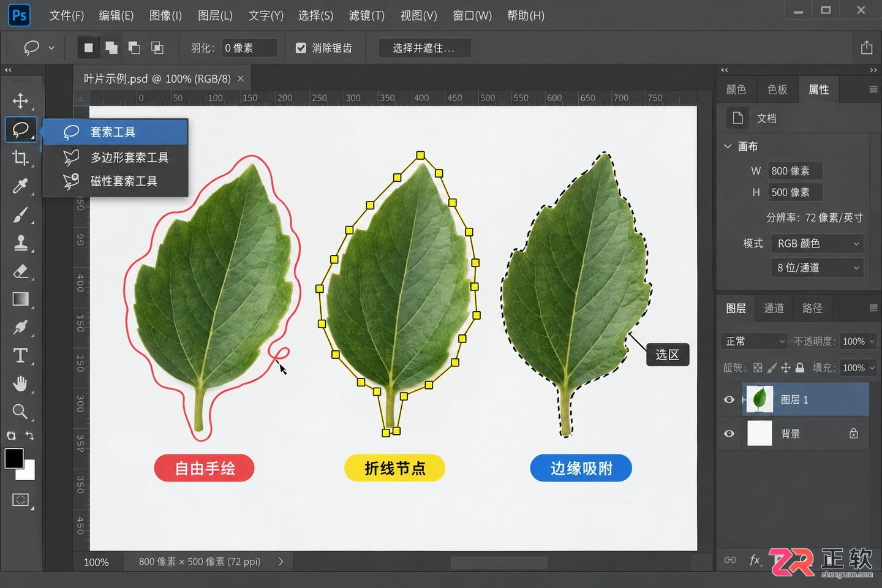Open the 正常 blend mode dropdown

pos(755,341)
